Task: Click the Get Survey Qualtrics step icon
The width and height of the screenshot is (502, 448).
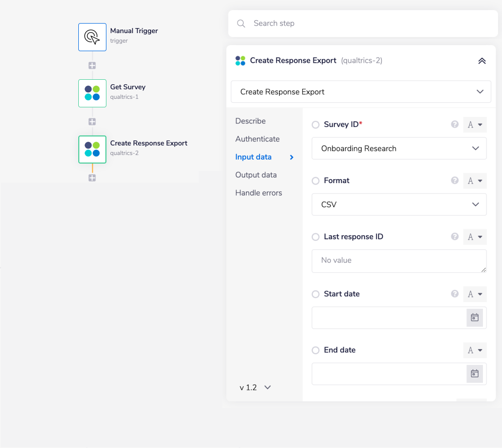Action: tap(92, 93)
